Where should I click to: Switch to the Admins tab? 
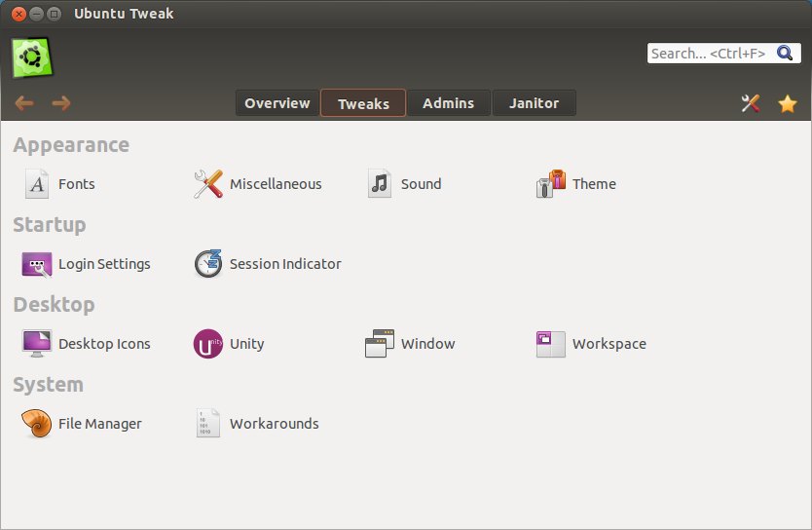[x=448, y=103]
